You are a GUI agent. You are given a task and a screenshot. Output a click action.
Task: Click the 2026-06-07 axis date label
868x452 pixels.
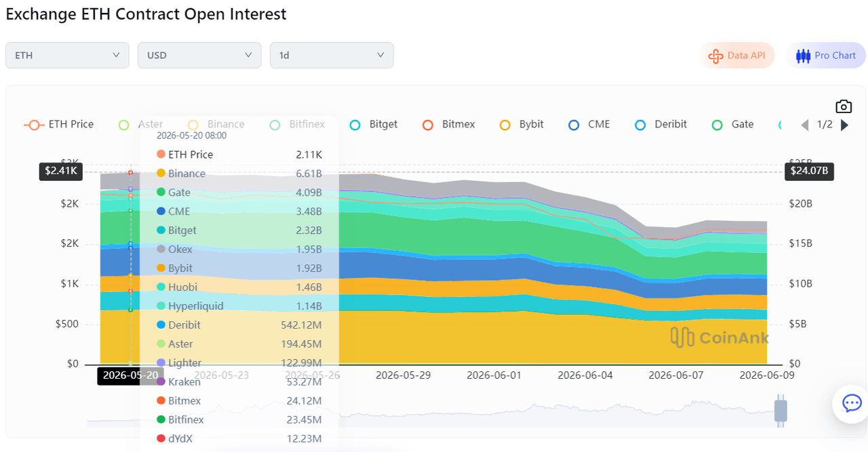click(x=675, y=375)
